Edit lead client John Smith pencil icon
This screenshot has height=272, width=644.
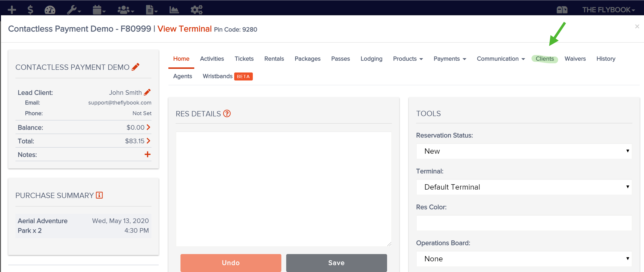(147, 92)
